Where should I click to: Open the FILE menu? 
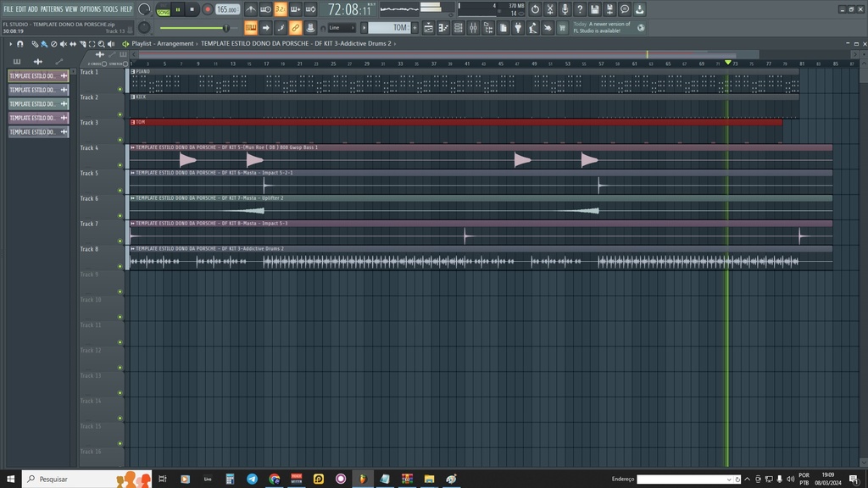click(x=8, y=9)
